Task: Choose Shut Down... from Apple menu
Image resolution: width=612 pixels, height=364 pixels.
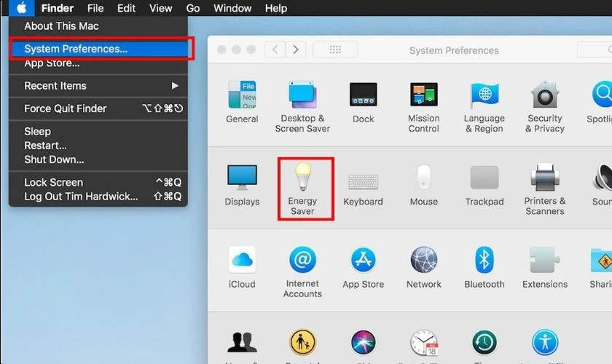Action: tap(98, 159)
